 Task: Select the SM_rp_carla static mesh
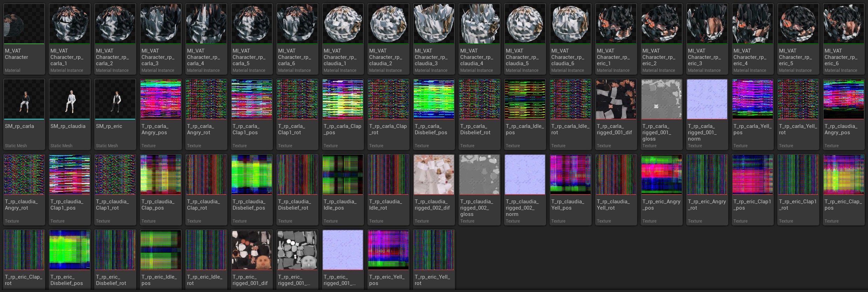coord(24,114)
